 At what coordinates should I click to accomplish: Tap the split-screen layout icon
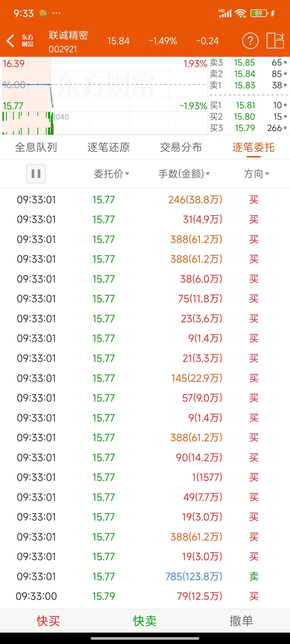pyautogui.click(x=275, y=41)
